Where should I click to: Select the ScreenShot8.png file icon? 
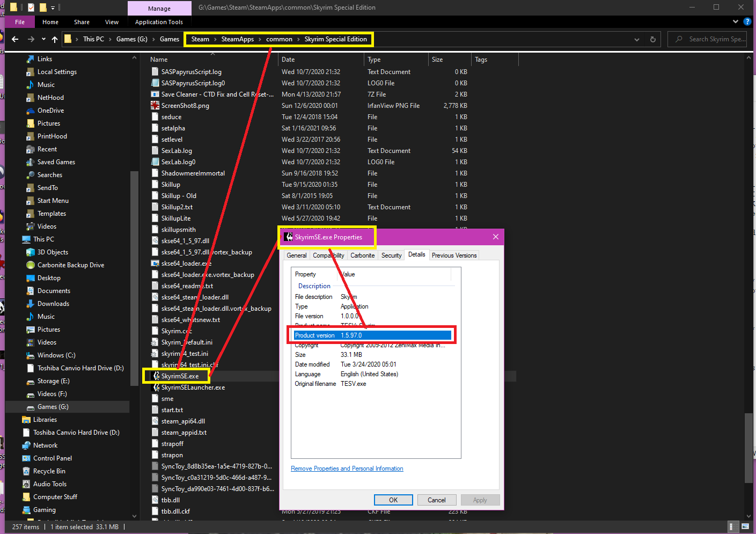[x=155, y=106]
